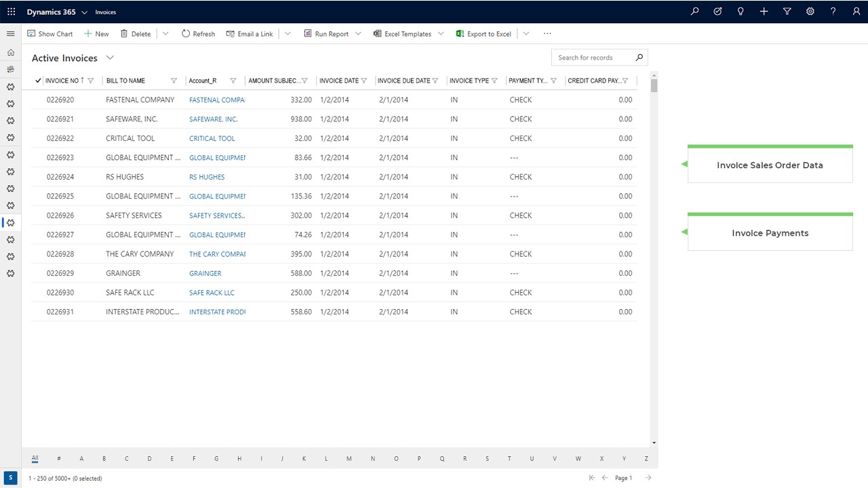This screenshot has height=488, width=868.
Task: Filter the INVOICE DATE column
Action: 364,81
